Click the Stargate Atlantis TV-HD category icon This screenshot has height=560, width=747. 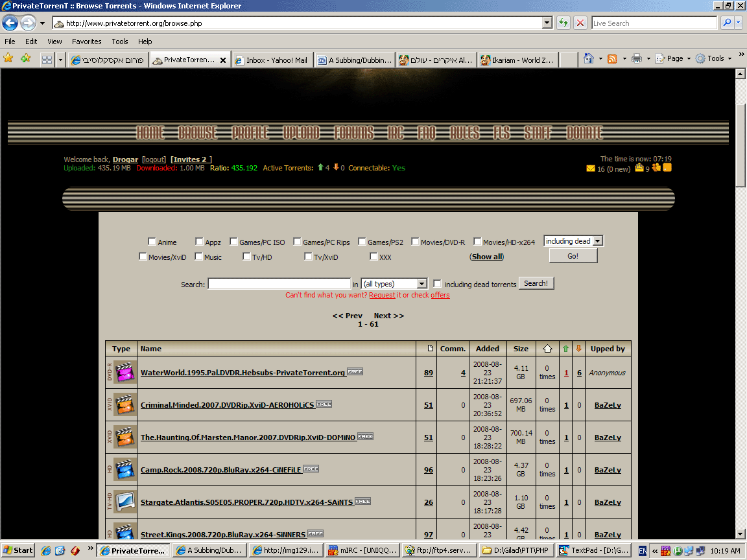click(124, 502)
